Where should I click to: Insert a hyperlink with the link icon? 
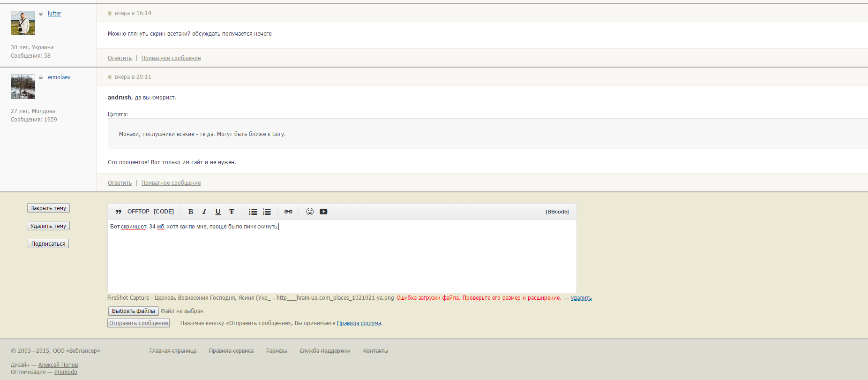tap(288, 212)
